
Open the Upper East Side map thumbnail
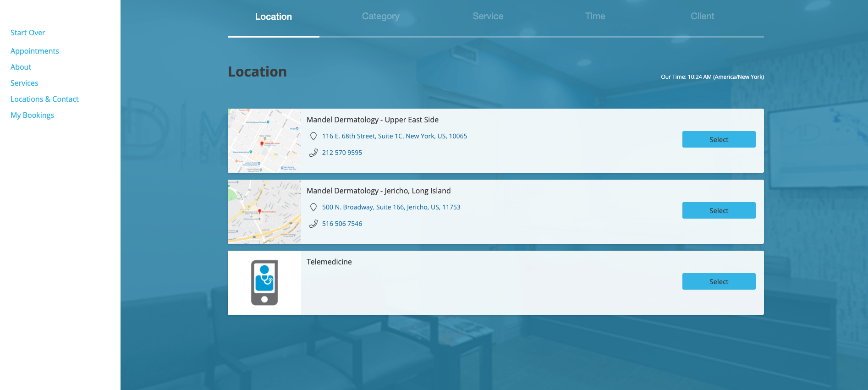pyautogui.click(x=264, y=141)
